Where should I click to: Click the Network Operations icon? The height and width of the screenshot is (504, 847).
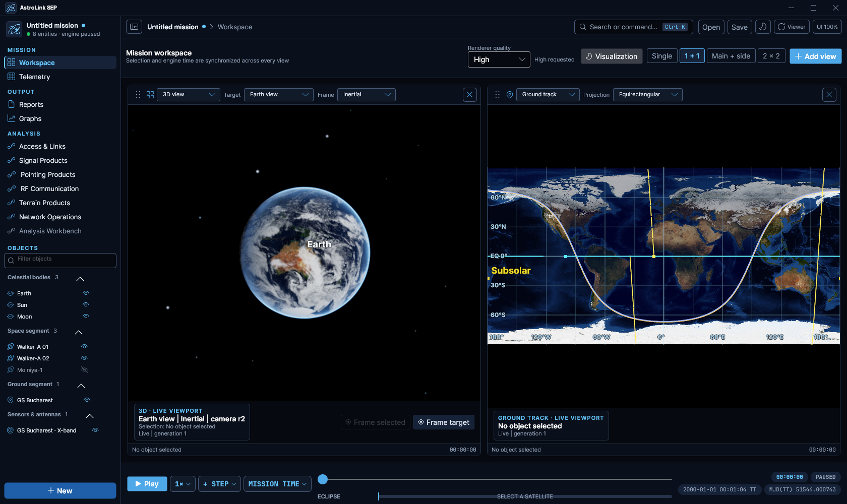[12, 217]
